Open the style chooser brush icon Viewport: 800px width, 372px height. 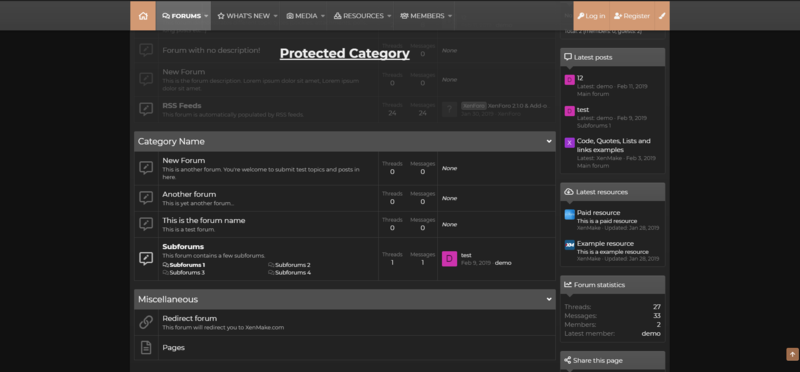[662, 16]
